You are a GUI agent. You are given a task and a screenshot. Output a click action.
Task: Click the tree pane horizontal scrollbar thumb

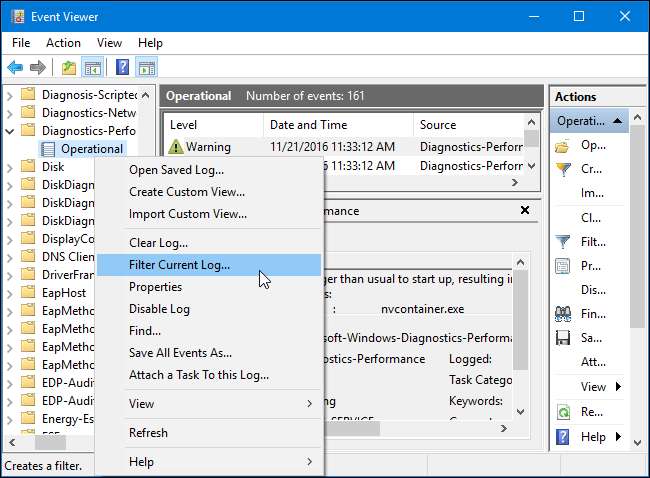[x=50, y=442]
